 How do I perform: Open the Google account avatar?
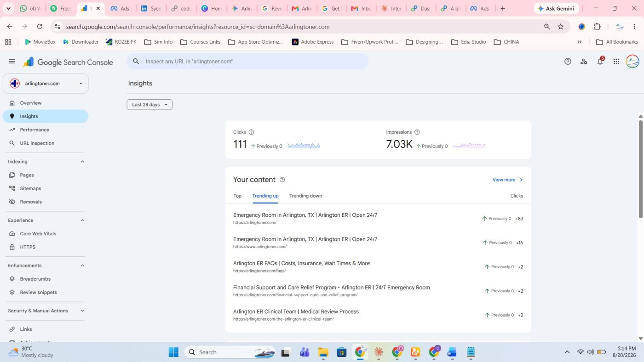pyautogui.click(x=632, y=62)
